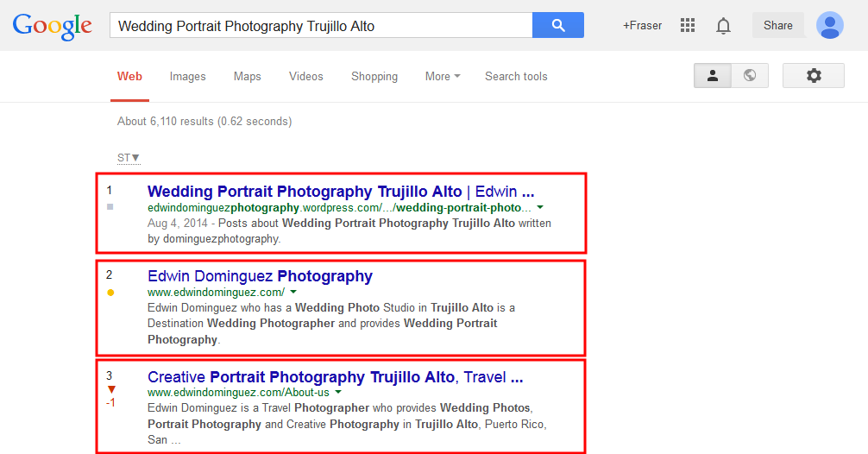Open the 'Edwin Dominguez Photography' result title

click(x=261, y=276)
